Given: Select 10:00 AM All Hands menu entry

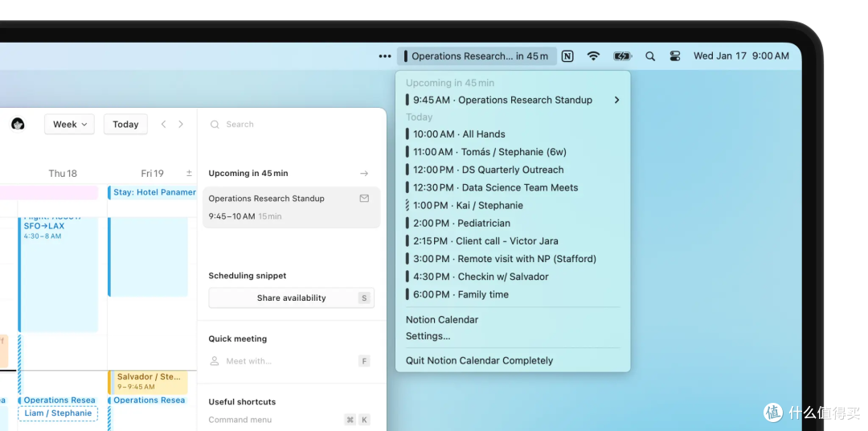Looking at the screenshot, I should point(513,134).
